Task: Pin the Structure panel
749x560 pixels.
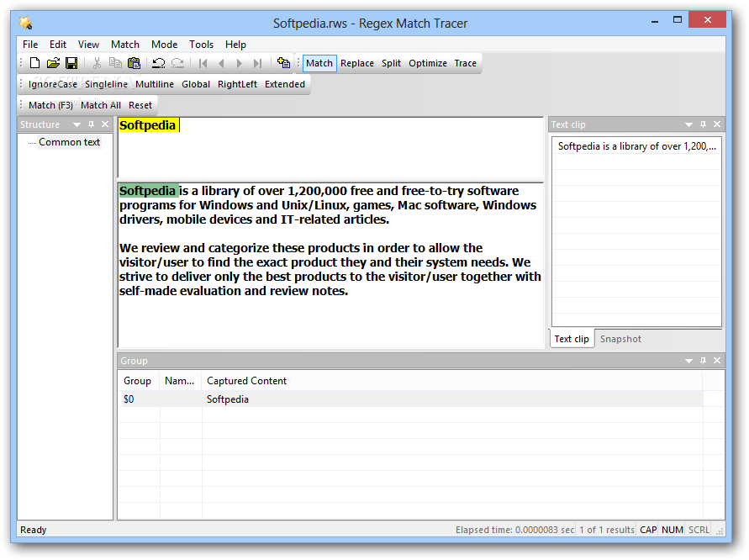Action: click(92, 124)
